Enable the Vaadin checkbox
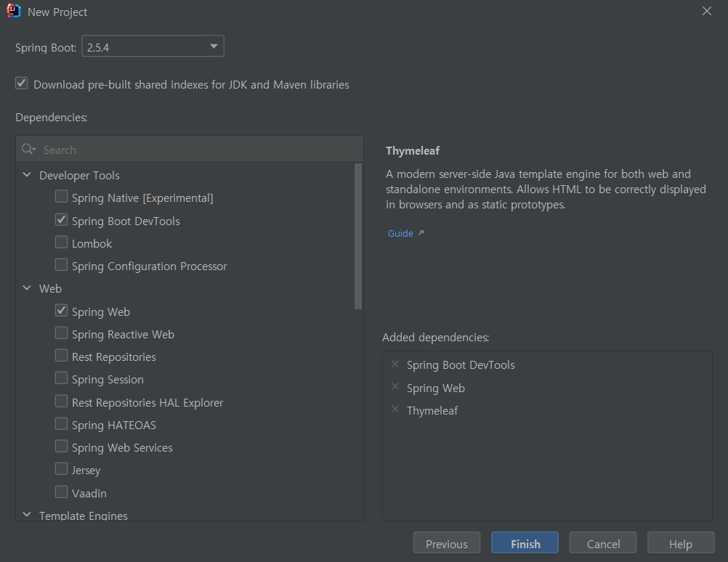This screenshot has height=562, width=728. [x=61, y=492]
